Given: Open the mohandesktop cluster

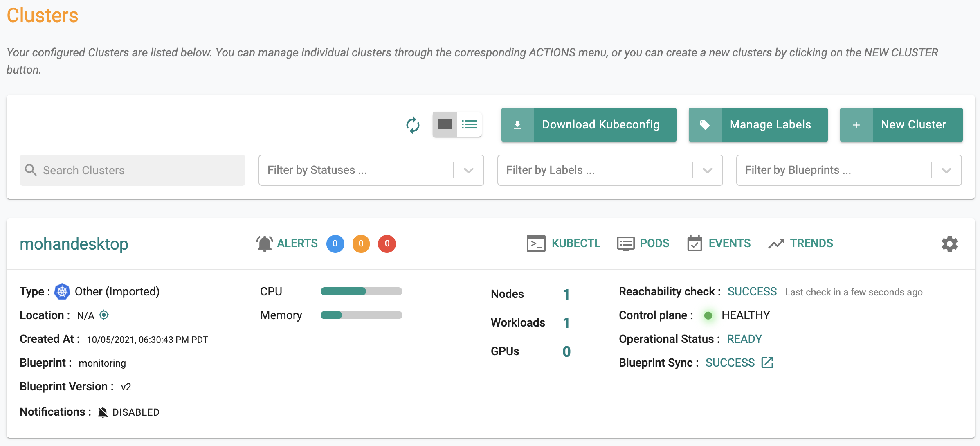Looking at the screenshot, I should [x=74, y=244].
